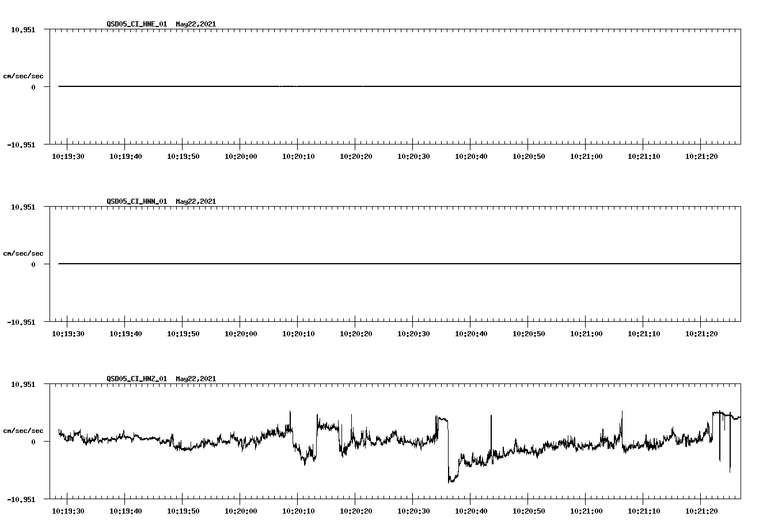
Task: Click the zero axis label on HNZ plot
Action: [x=33, y=442]
